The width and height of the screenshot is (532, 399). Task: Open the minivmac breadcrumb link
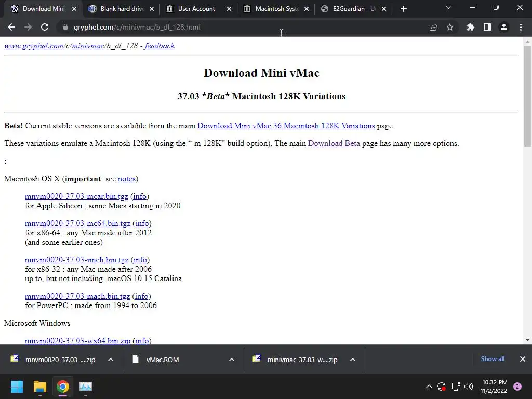click(x=88, y=46)
